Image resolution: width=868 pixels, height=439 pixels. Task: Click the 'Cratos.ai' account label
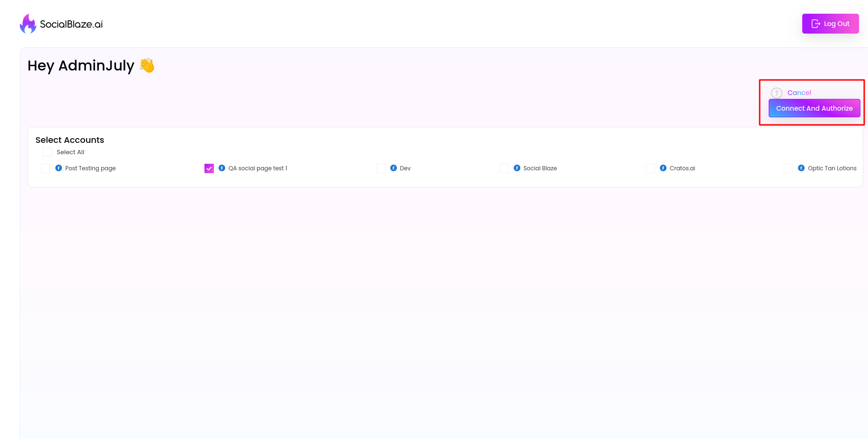coord(683,168)
